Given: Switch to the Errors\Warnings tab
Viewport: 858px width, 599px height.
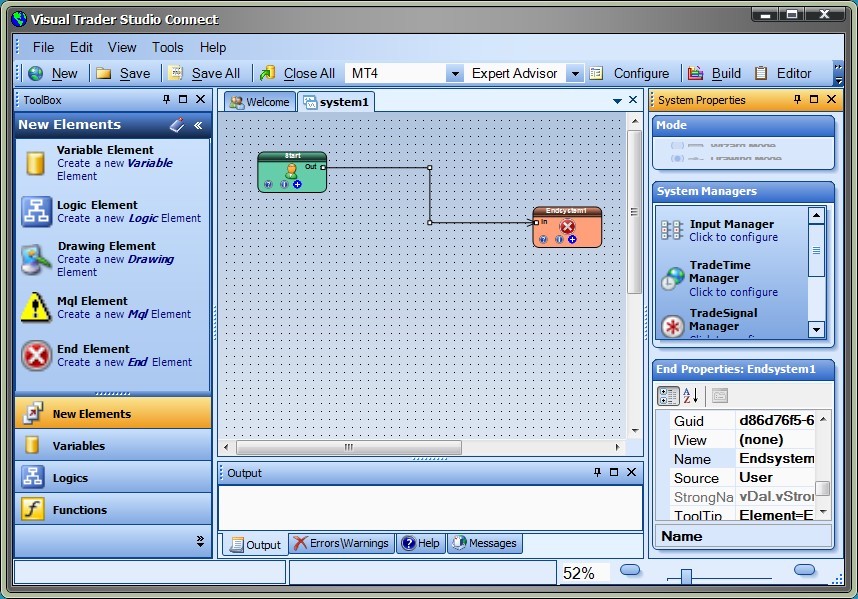Looking at the screenshot, I should click(341, 543).
